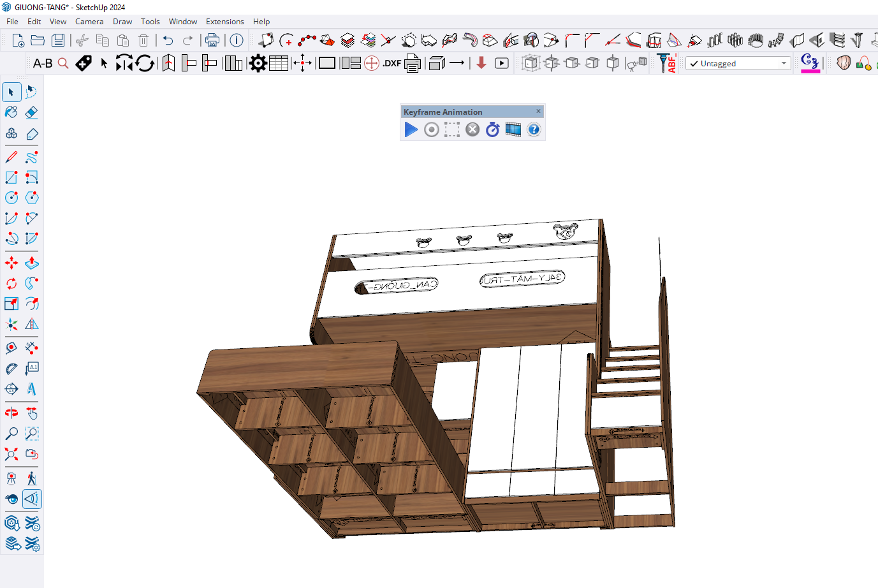Screen dimensions: 878x588
Task: Open the Camera menu
Action: coord(89,22)
